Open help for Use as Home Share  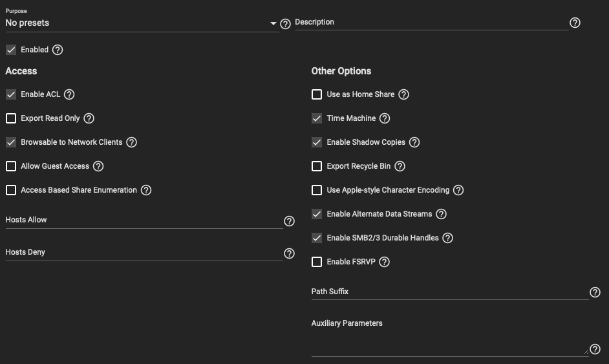[x=403, y=94]
